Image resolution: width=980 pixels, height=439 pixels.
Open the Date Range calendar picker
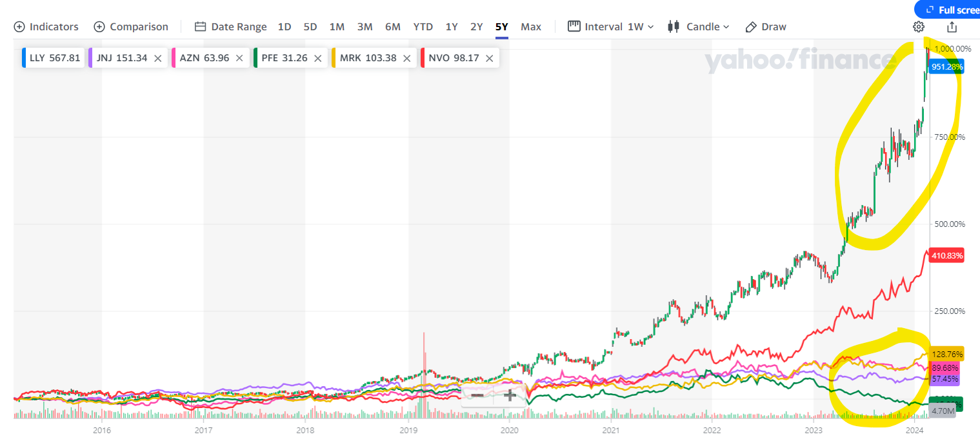point(231,27)
